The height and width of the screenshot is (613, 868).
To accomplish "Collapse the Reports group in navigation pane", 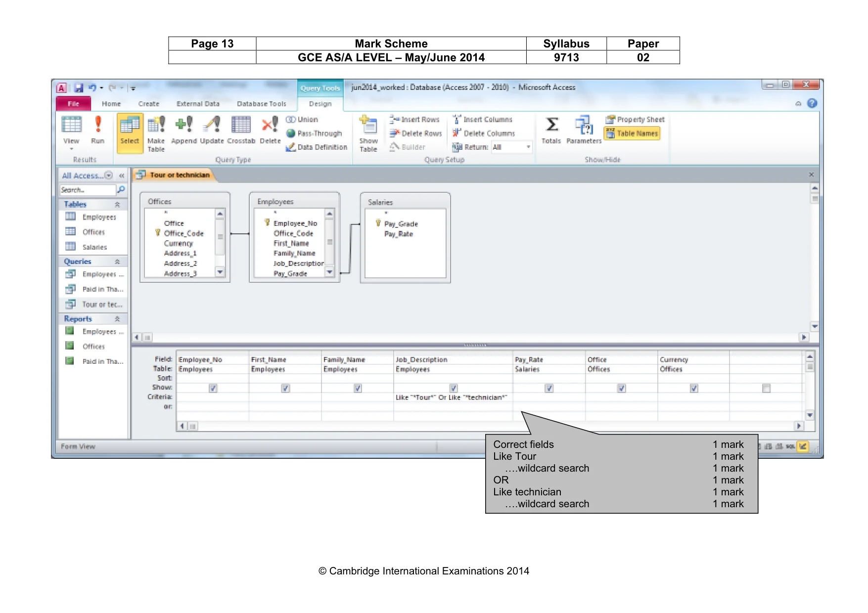I will pyautogui.click(x=117, y=319).
